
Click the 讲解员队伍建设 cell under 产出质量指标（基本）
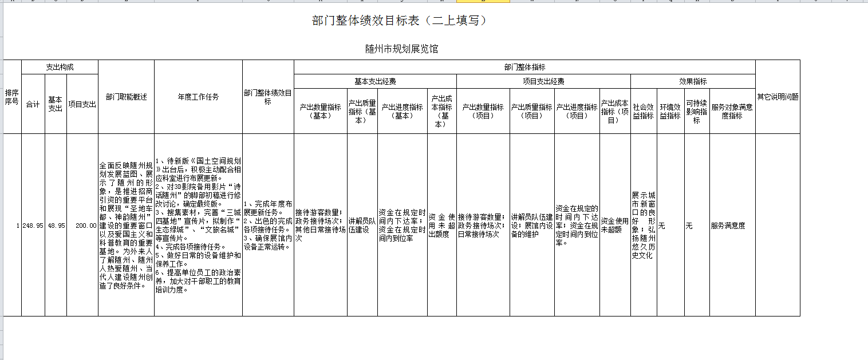(362, 225)
